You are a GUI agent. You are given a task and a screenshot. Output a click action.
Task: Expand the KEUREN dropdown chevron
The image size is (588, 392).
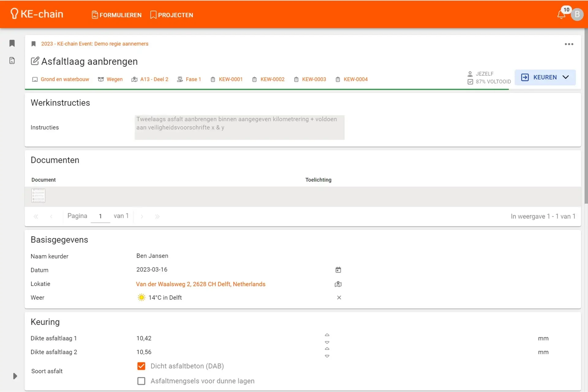click(x=566, y=77)
